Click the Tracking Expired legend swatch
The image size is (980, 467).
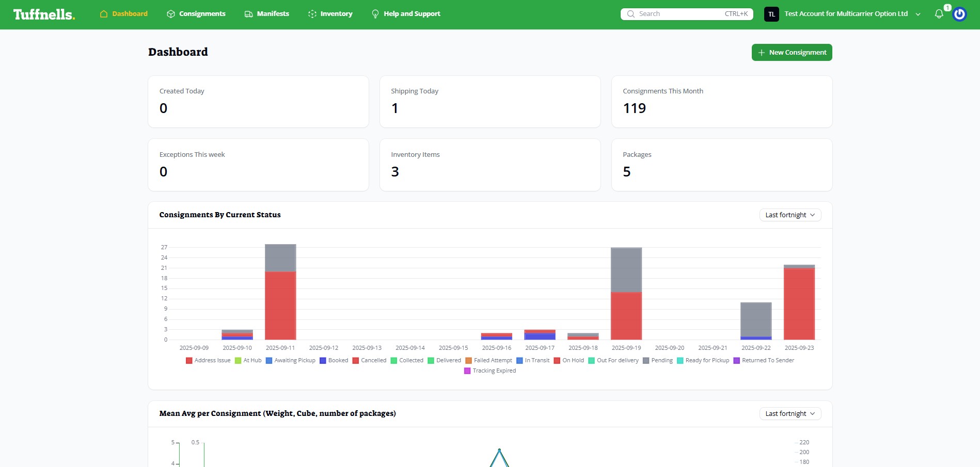pyautogui.click(x=467, y=371)
